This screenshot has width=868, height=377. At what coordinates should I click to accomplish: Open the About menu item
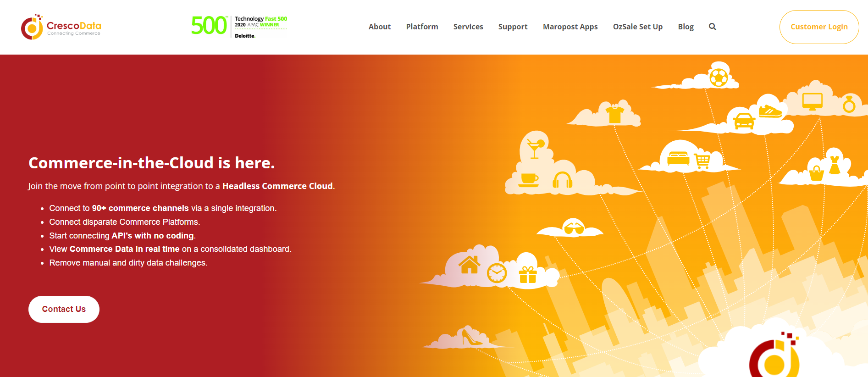pyautogui.click(x=380, y=27)
